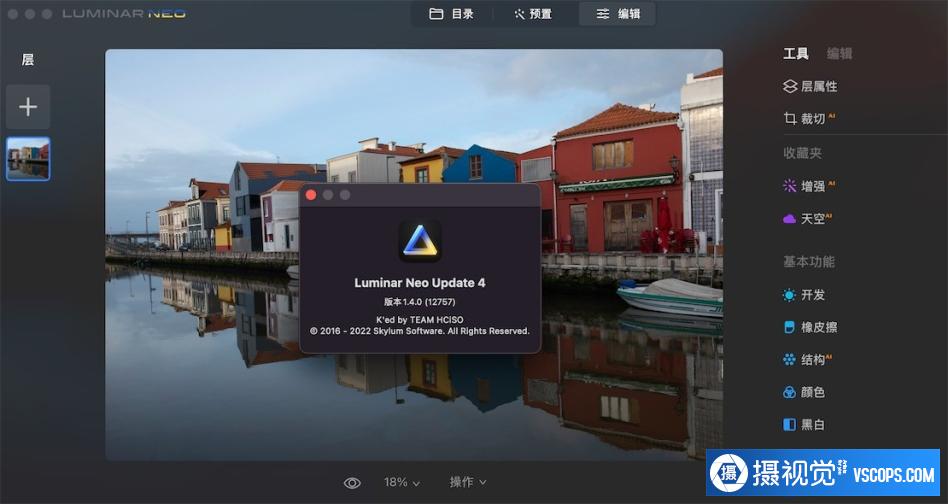The width and height of the screenshot is (948, 504).
Task: Click the 橡皮擦 eraser icon
Action: (x=790, y=328)
